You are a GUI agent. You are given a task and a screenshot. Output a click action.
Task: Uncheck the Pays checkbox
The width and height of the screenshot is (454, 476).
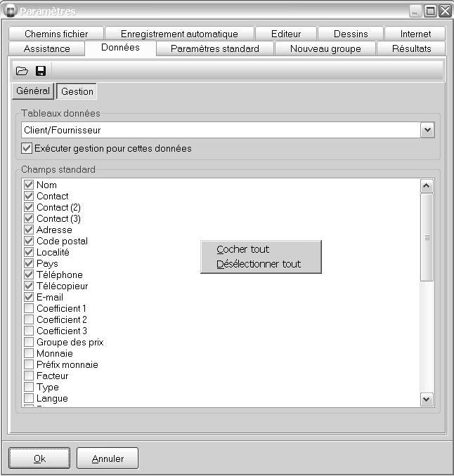click(29, 263)
